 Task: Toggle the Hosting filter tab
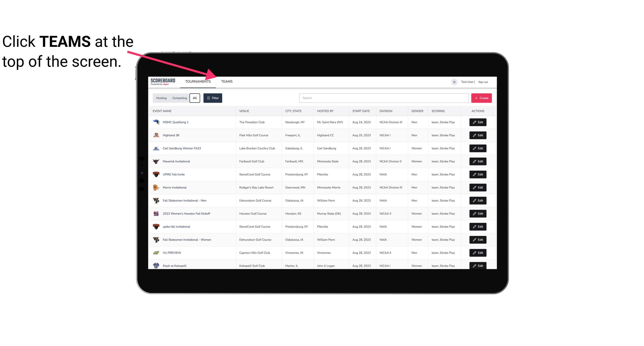click(x=161, y=98)
